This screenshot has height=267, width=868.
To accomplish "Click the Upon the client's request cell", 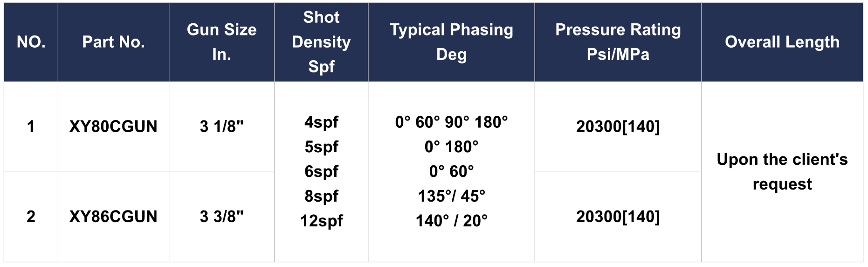I will click(782, 172).
